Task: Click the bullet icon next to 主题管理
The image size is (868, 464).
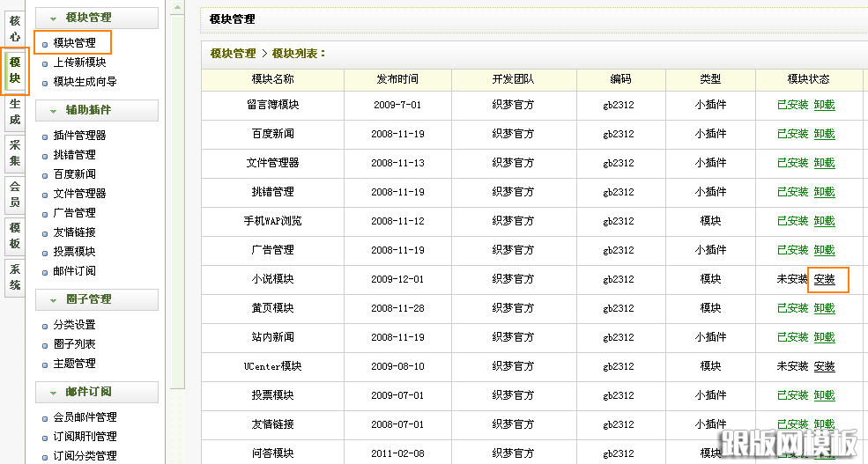Action: (x=46, y=365)
